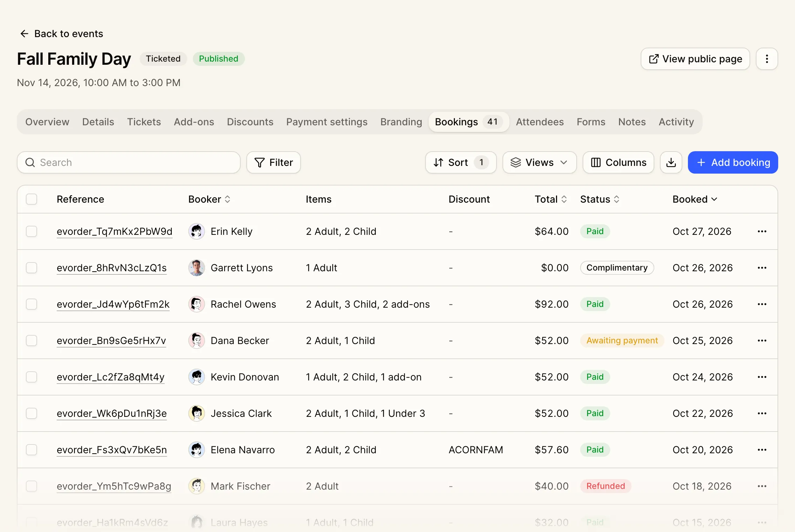Open row actions for Elena Navarro booking
This screenshot has width=795, height=532.
762,450
